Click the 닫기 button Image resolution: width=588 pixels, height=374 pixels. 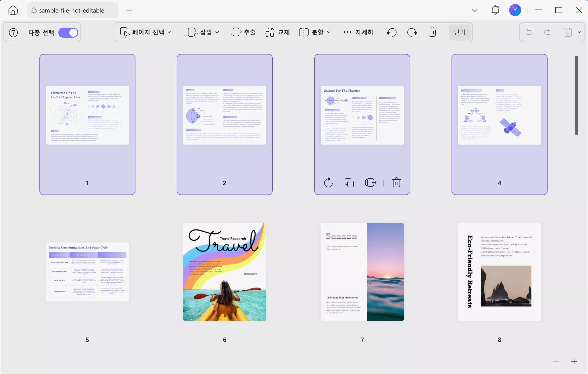tap(460, 32)
